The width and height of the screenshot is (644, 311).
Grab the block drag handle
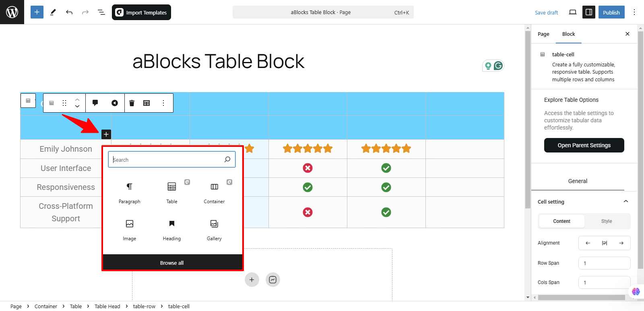[64, 103]
